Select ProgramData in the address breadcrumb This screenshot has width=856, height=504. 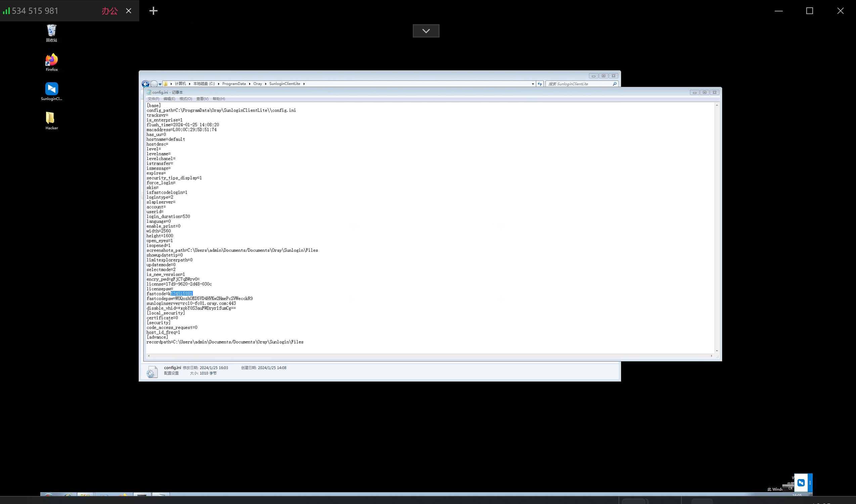[234, 84]
